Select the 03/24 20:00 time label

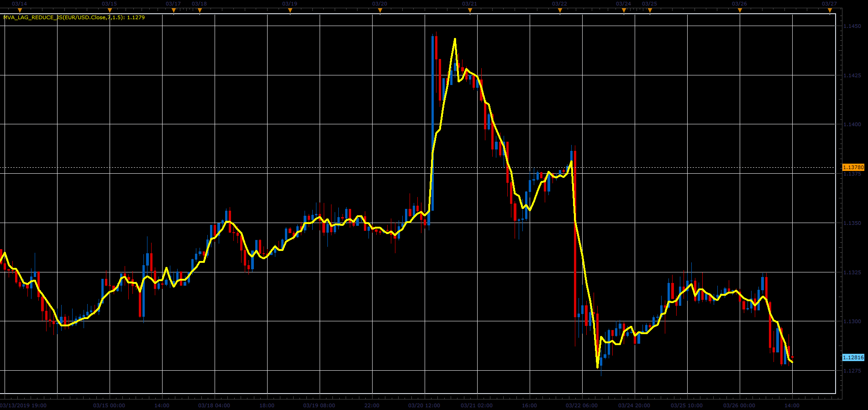634,405
